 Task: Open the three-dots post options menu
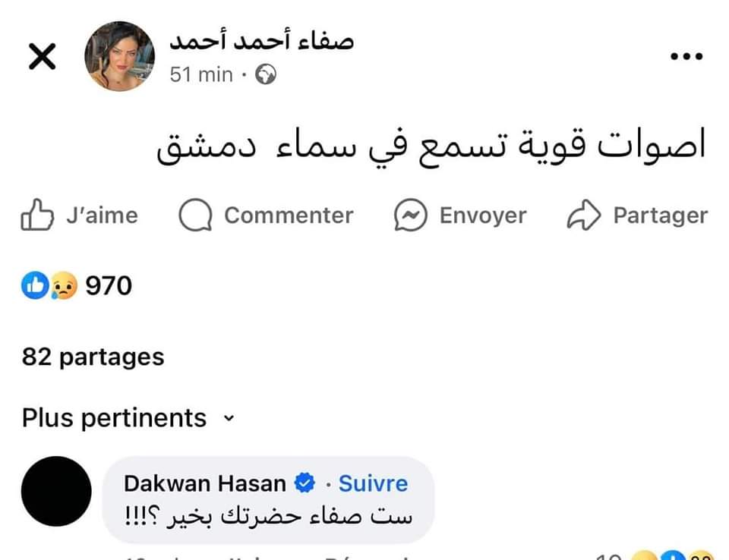click(x=687, y=57)
